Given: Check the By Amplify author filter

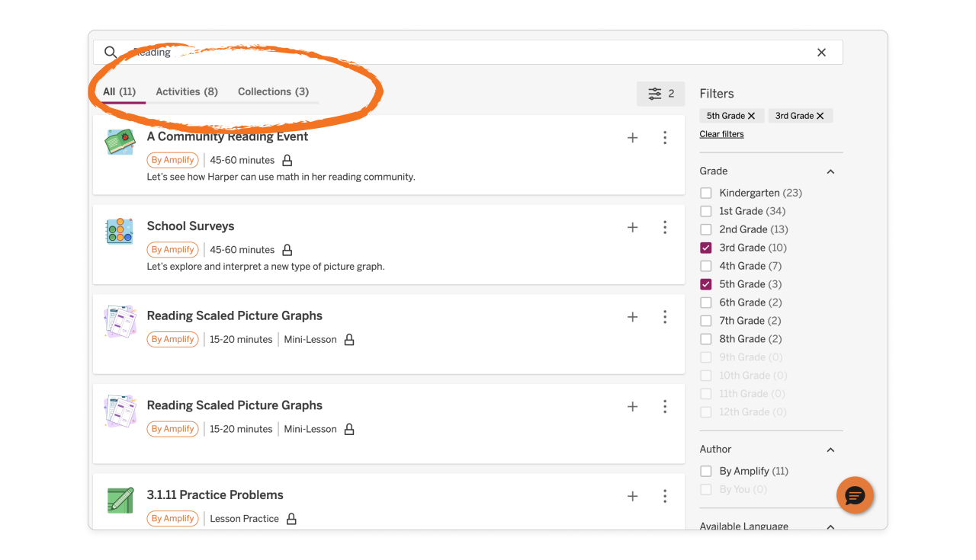Looking at the screenshot, I should coord(706,472).
